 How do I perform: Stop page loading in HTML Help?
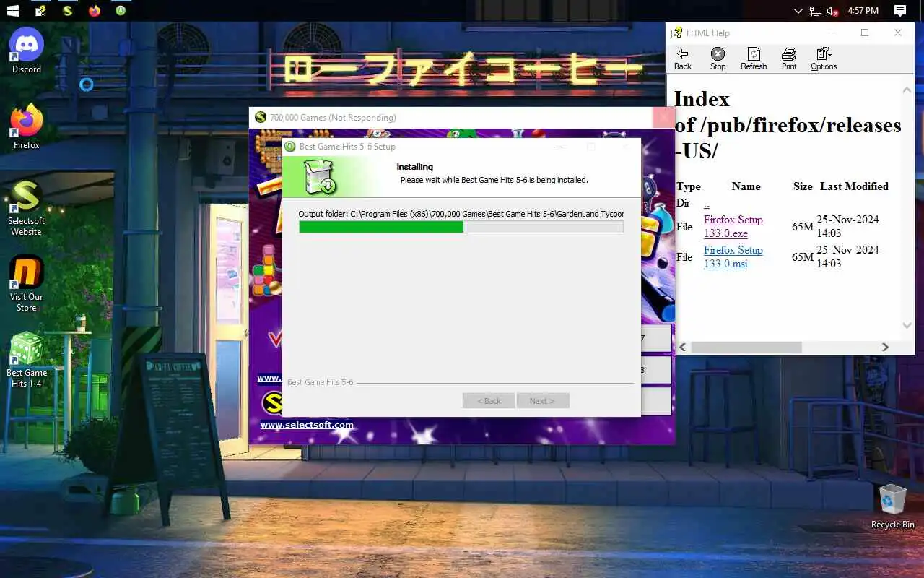[718, 59]
